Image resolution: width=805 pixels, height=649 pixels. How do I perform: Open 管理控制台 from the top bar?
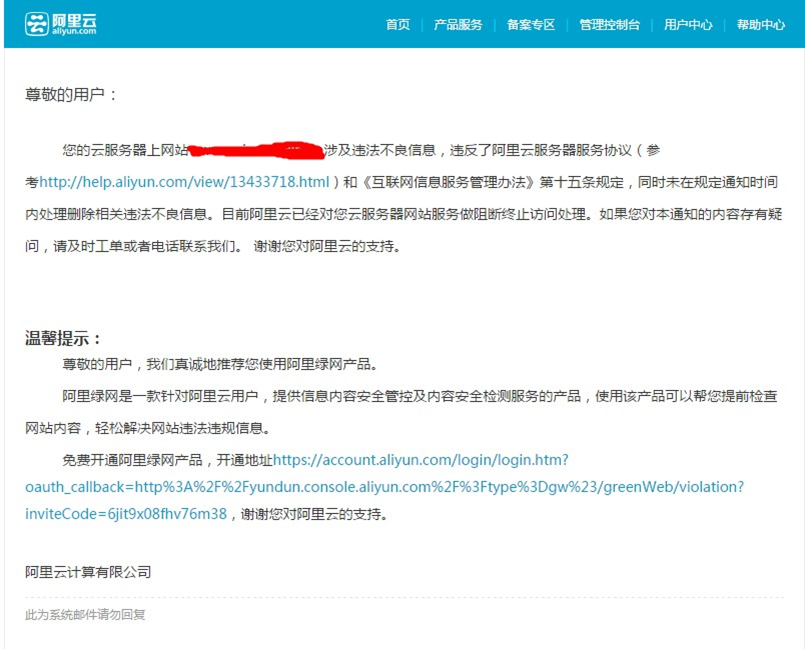609,25
